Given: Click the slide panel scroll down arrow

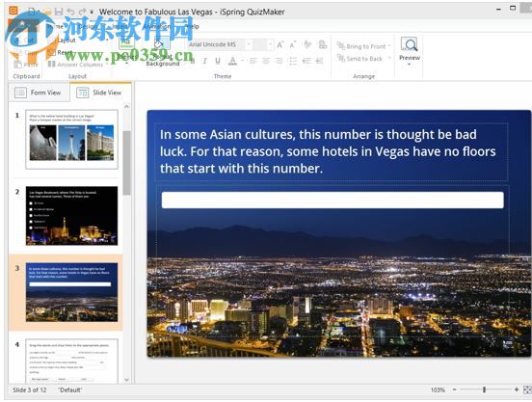Looking at the screenshot, I should click(126, 380).
